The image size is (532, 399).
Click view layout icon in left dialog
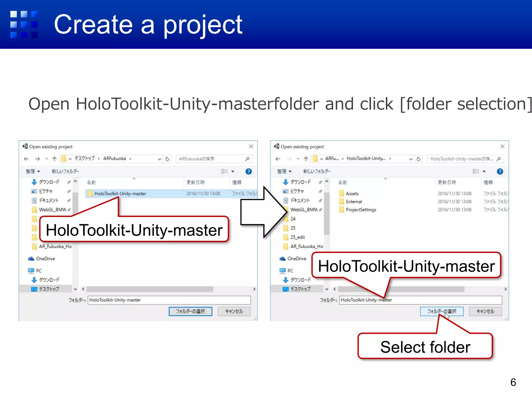pos(224,171)
